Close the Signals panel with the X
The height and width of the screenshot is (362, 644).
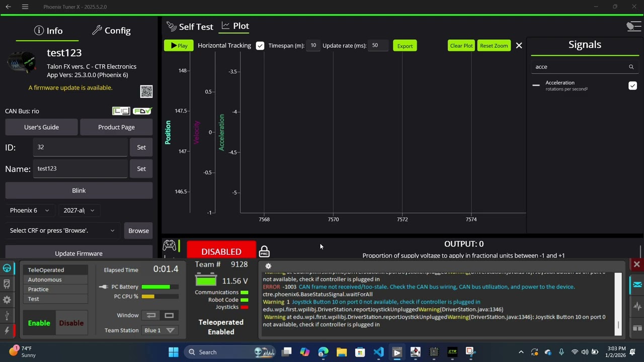click(519, 46)
